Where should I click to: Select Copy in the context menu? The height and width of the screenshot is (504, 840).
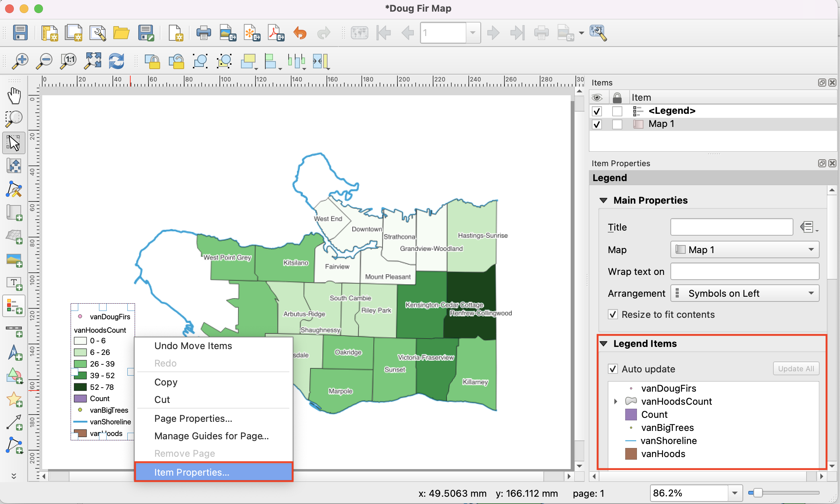click(x=166, y=382)
